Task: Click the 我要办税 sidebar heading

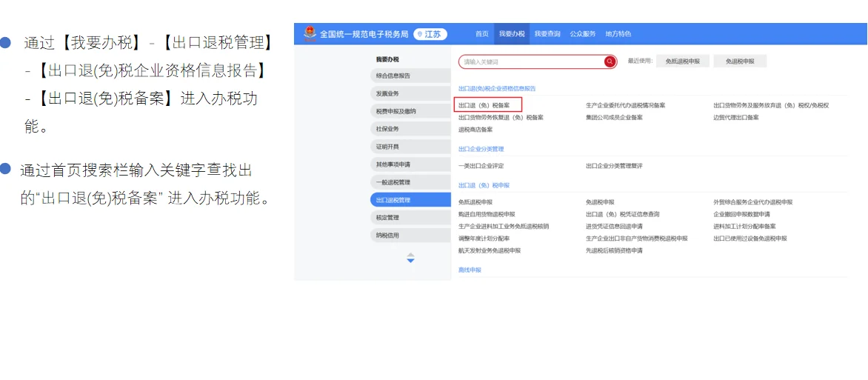Action: (x=387, y=59)
